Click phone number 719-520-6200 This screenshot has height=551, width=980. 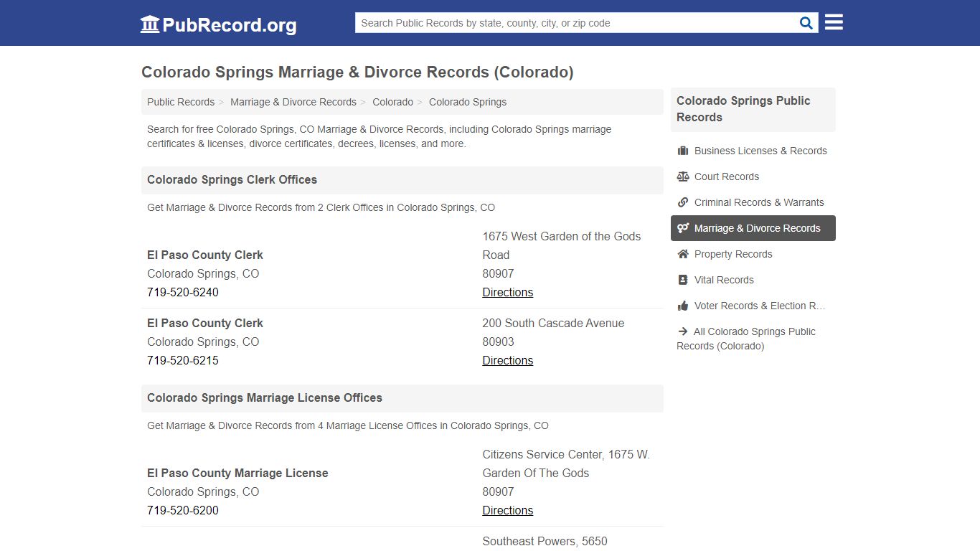[183, 510]
